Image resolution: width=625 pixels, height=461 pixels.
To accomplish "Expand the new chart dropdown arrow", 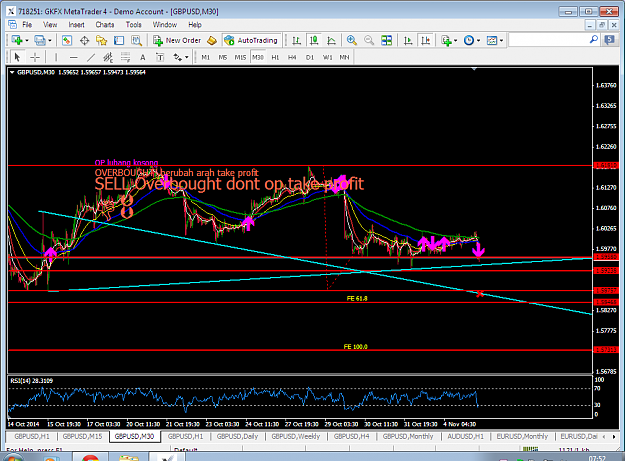I will tap(27, 40).
